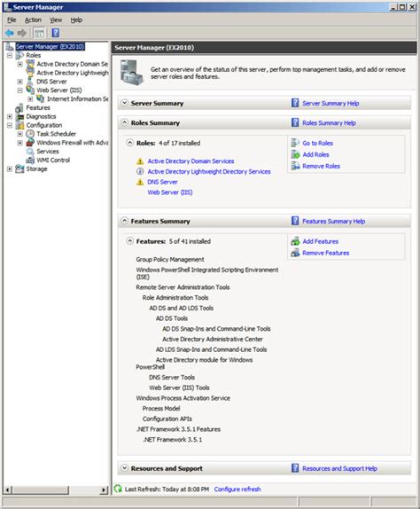Expand the Server Summary section chevron

point(124,103)
